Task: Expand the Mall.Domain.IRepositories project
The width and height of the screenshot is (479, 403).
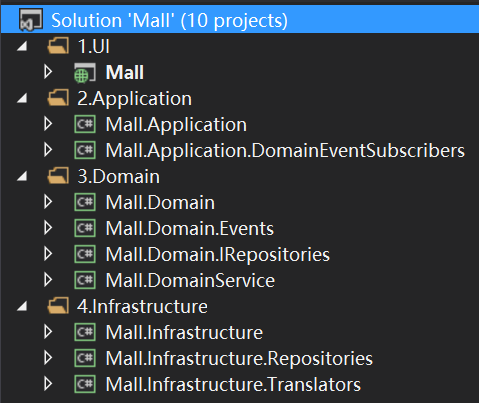Action: (x=48, y=254)
